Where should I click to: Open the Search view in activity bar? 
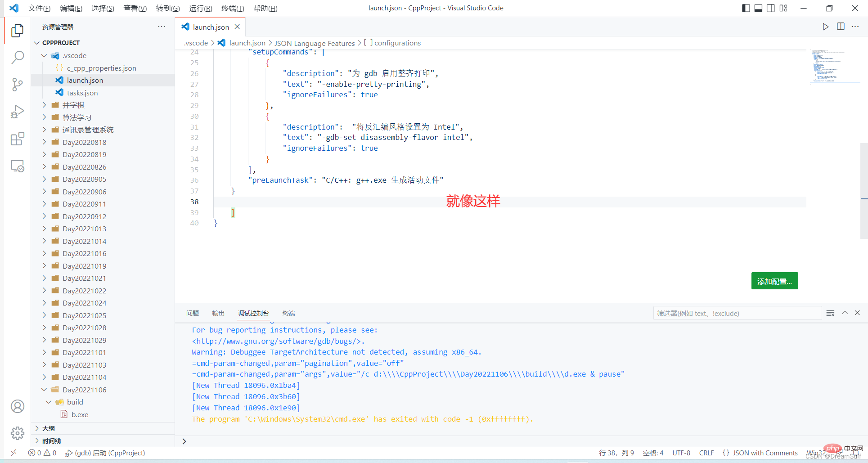(x=18, y=57)
